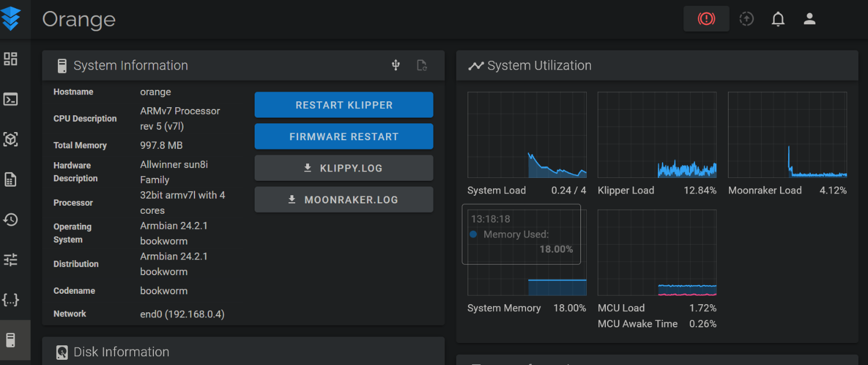Open the Tune sliders icon
Viewport: 868px width, 365px height.
click(10, 260)
